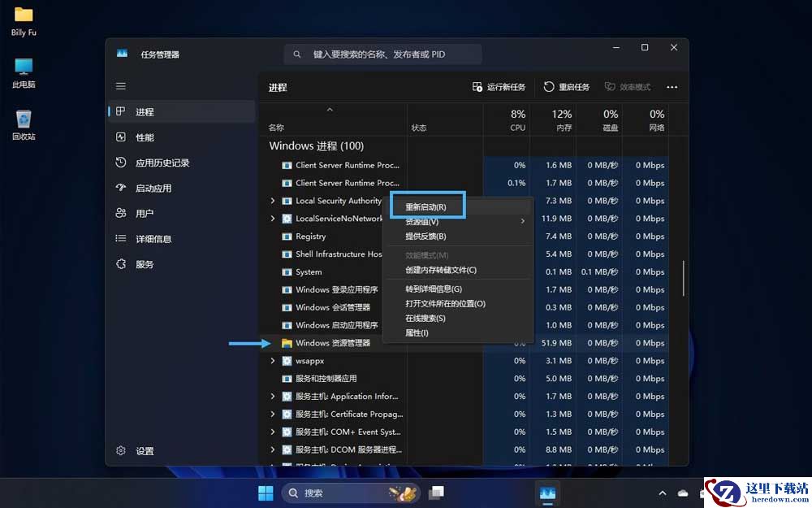812x508 pixels.
Task: Expand 服务主机: COM+ Event Syst... row
Action: (273, 432)
